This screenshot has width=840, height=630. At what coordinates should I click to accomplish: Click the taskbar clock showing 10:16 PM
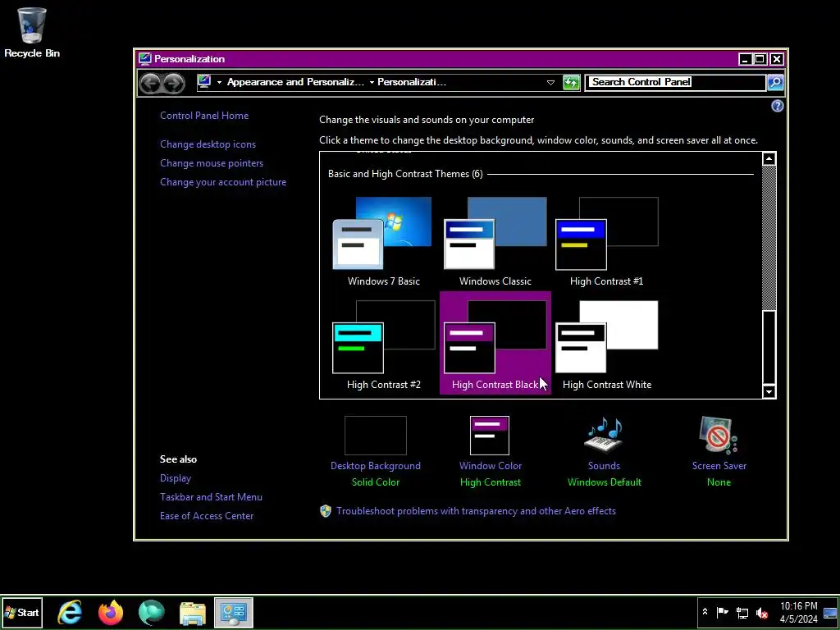pos(799,612)
